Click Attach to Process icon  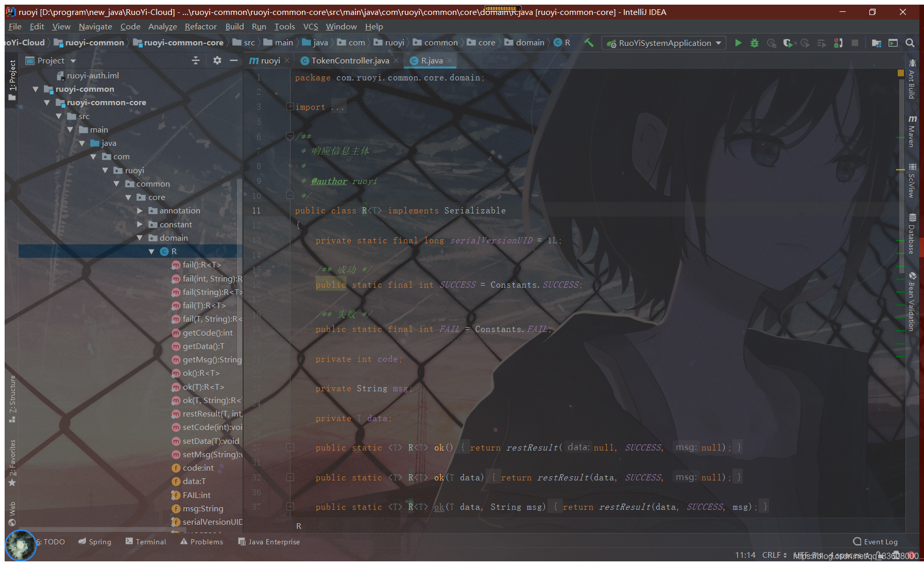(838, 43)
